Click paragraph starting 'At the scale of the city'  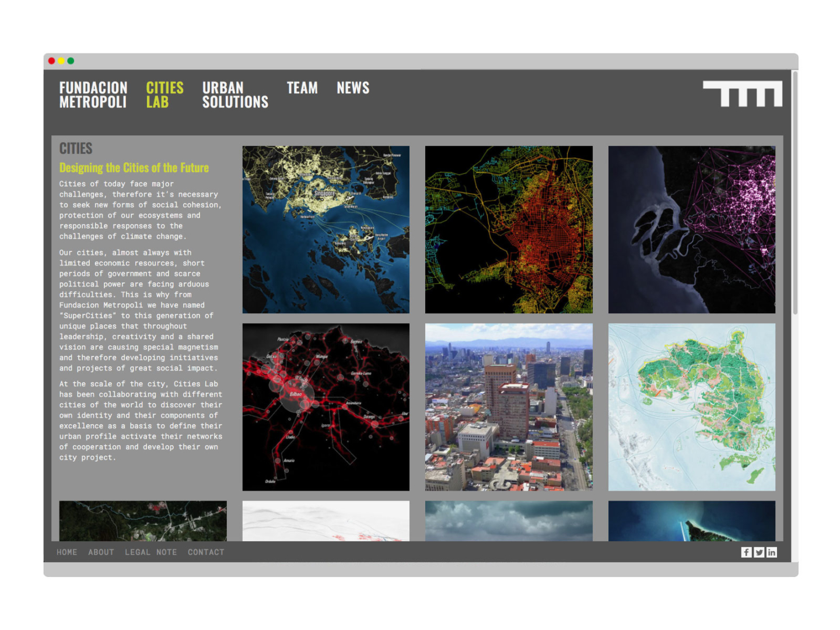tap(141, 421)
